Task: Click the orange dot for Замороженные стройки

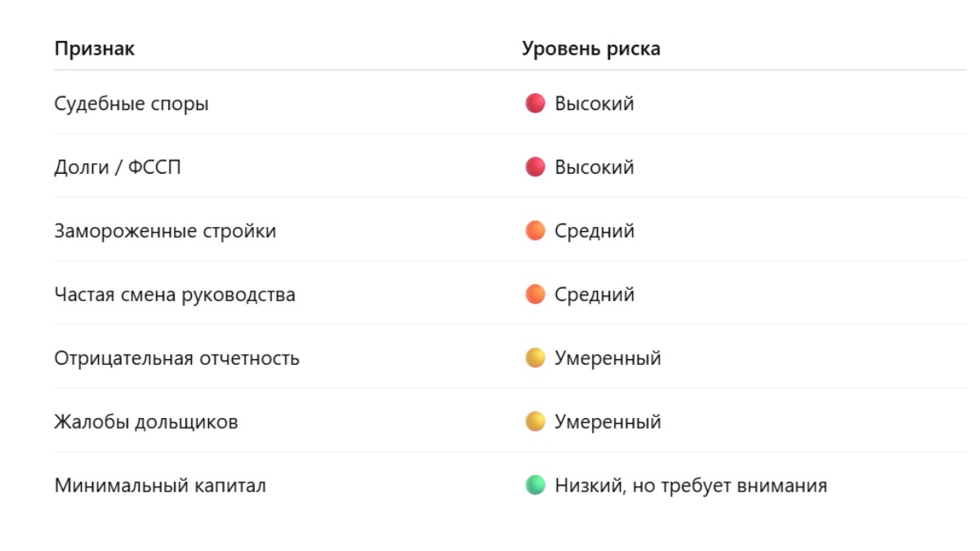Action: [535, 231]
